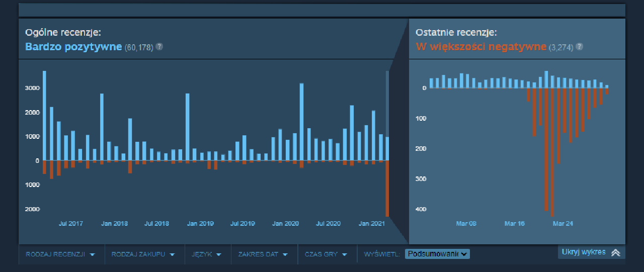
Task: Click the W większości negatywne rating text
Action: pos(480,47)
